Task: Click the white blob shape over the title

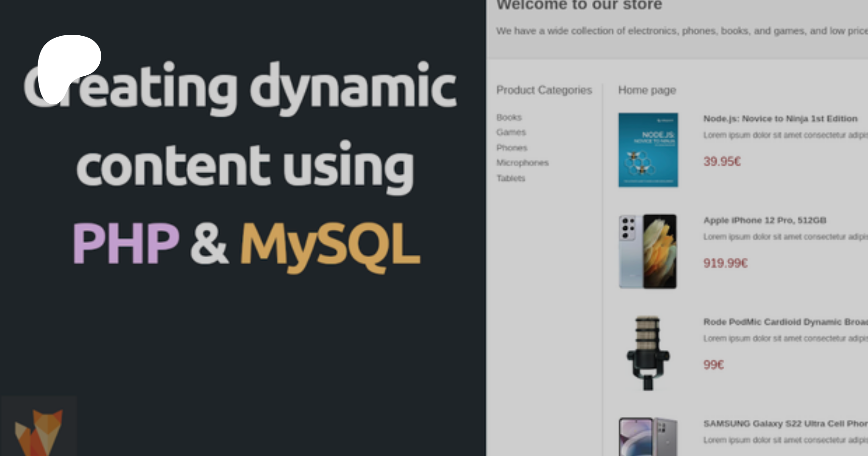Action: 68,65
